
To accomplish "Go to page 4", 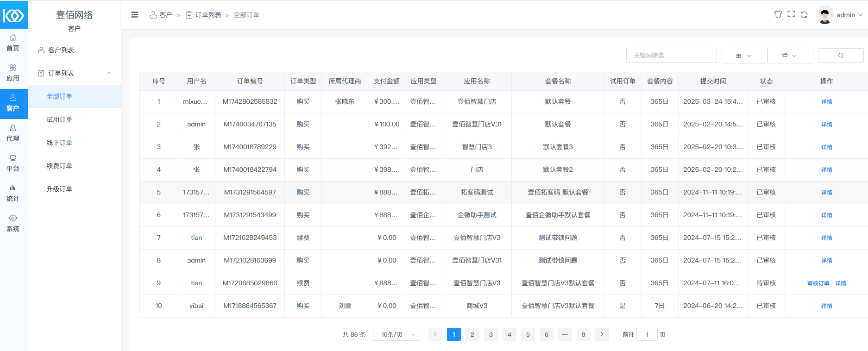I will coord(509,334).
